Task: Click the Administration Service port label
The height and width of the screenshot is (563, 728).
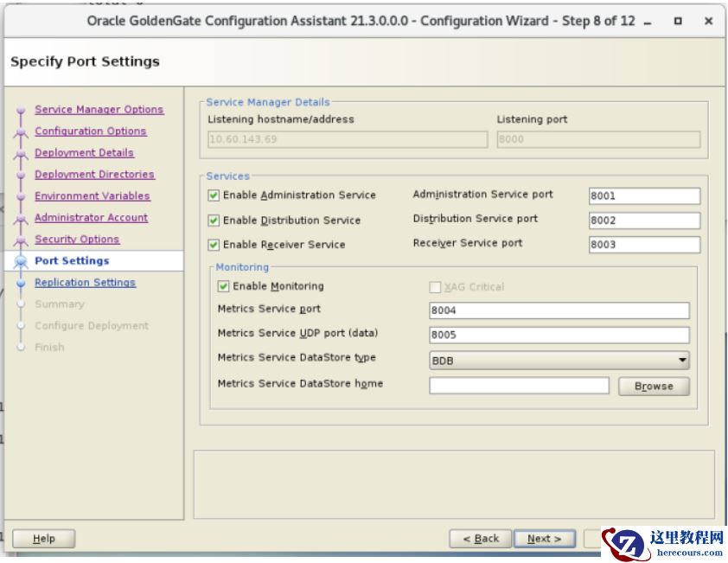Action: [x=482, y=195]
